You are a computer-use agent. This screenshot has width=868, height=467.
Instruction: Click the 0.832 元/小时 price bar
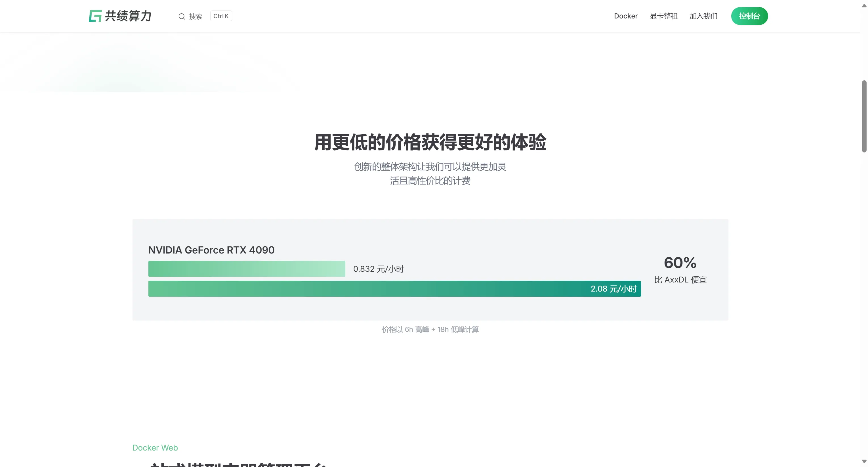click(247, 269)
